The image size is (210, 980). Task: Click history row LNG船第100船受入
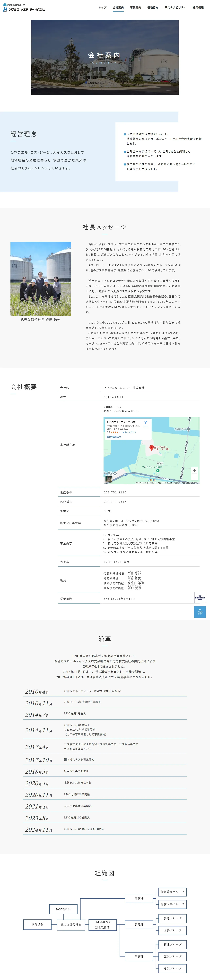77,817
